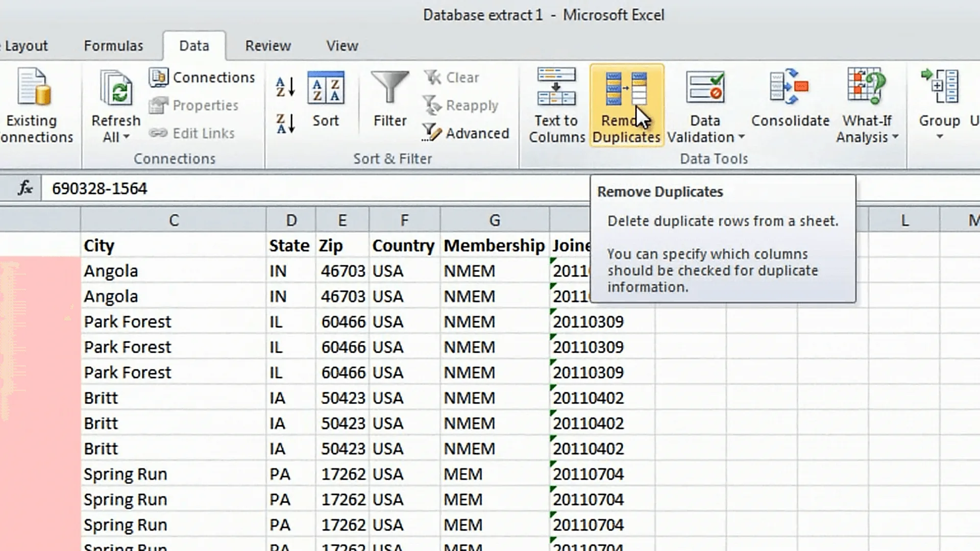980x551 pixels.
Task: Click the fx Insert Function button
Action: tap(25, 188)
